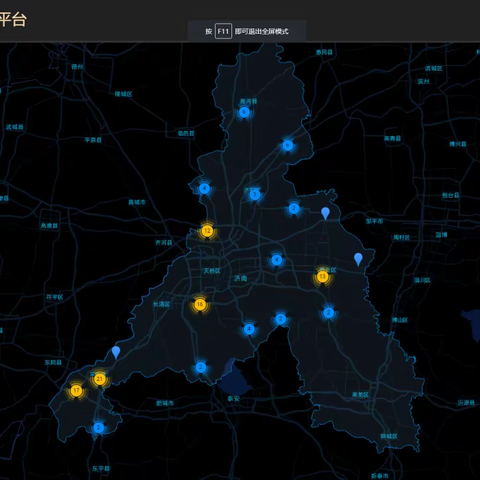Click the 桓台县 label
This screenshot has height=480, width=480.
[450, 195]
